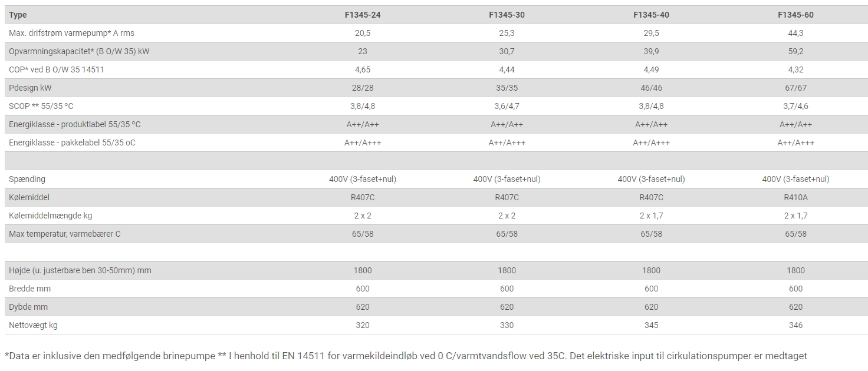The image size is (868, 371).
Task: Click the R410A refrigerant cell
Action: tap(795, 197)
